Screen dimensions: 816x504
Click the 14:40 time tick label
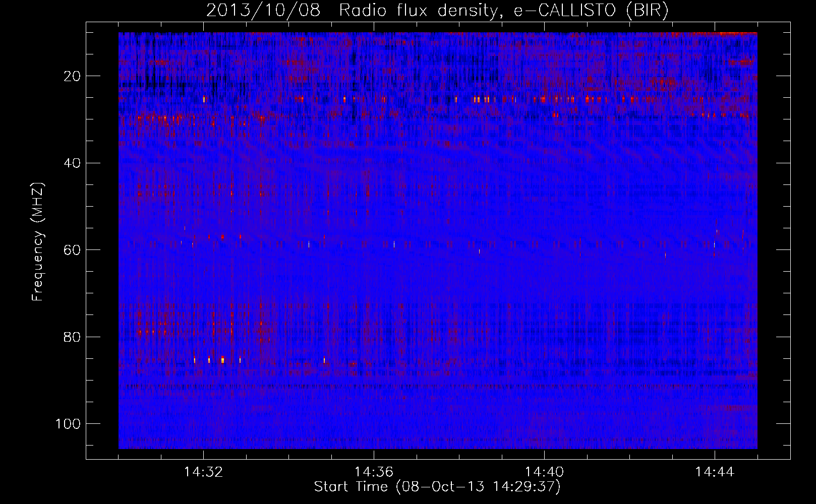coord(544,472)
